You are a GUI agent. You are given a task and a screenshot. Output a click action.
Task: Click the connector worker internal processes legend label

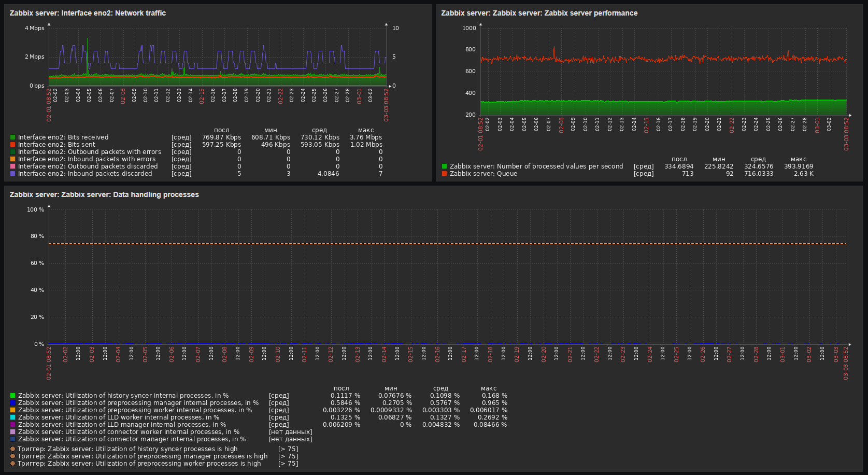pyautogui.click(x=129, y=432)
